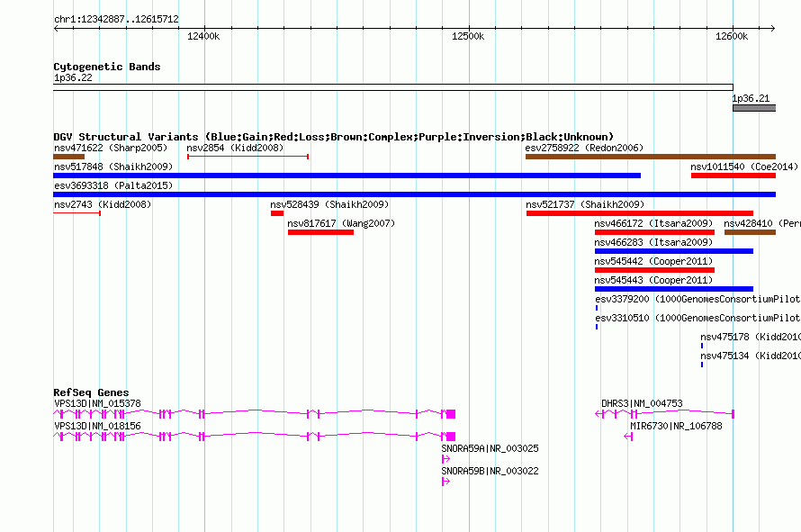The image size is (801, 532).
Task: Click the 12600k ruler label
Action: [x=732, y=36]
